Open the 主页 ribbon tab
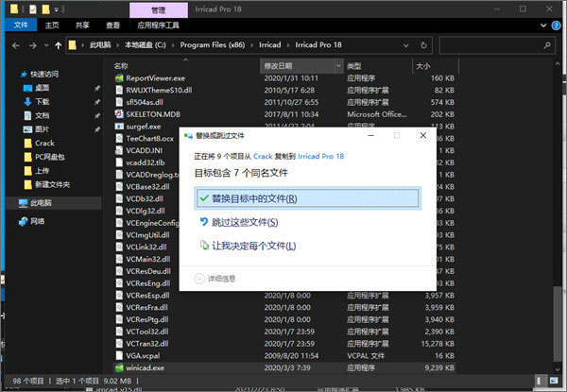Viewport: 567px width, 392px height. point(52,26)
